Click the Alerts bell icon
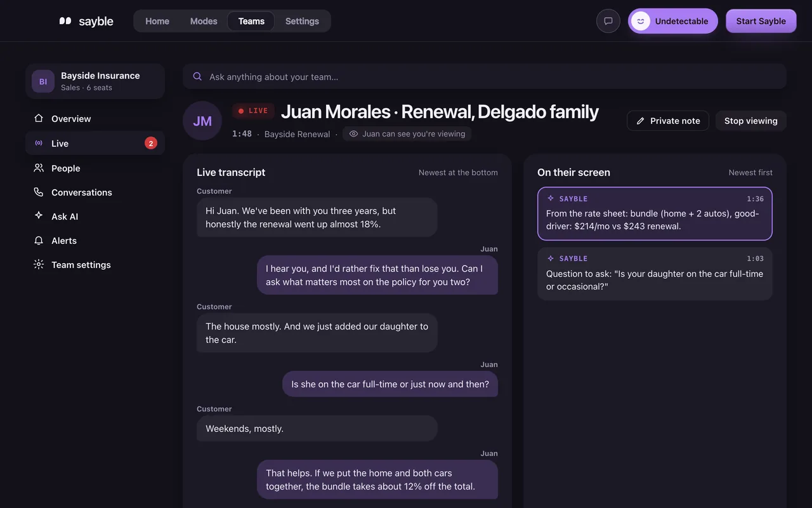Image resolution: width=812 pixels, height=508 pixels. point(39,241)
